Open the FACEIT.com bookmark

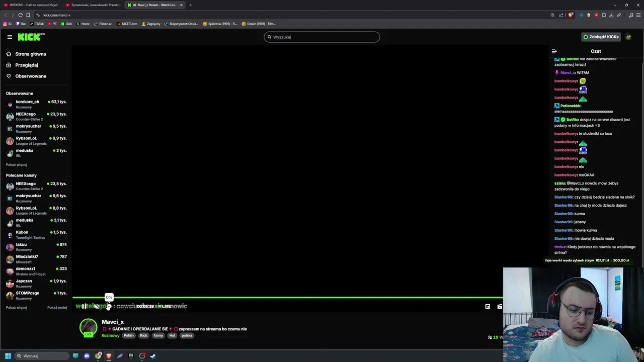click(127, 24)
